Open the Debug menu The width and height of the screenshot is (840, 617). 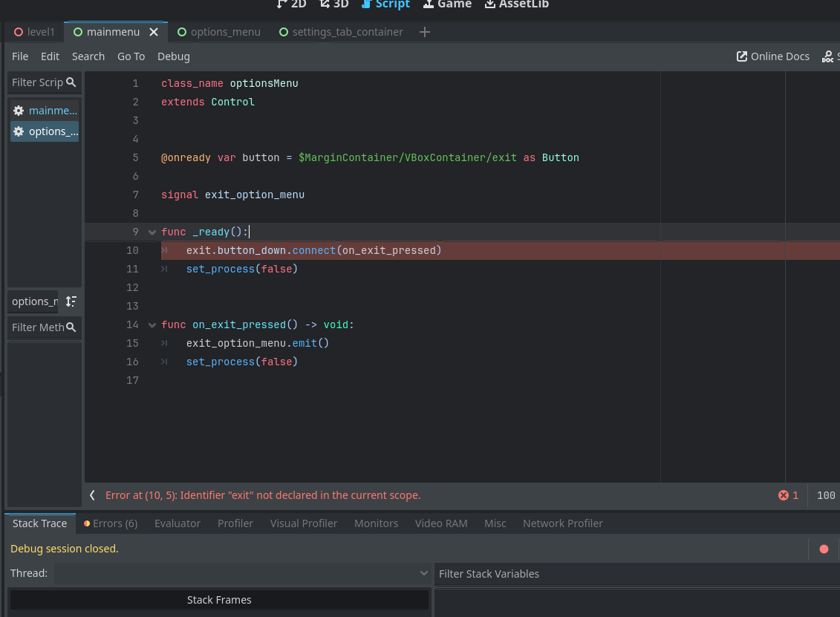click(173, 56)
